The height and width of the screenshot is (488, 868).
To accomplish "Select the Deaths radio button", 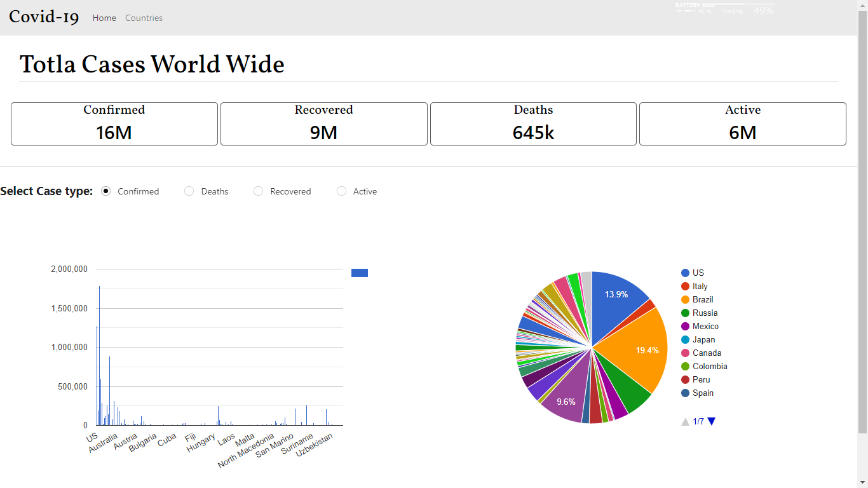I will click(189, 191).
